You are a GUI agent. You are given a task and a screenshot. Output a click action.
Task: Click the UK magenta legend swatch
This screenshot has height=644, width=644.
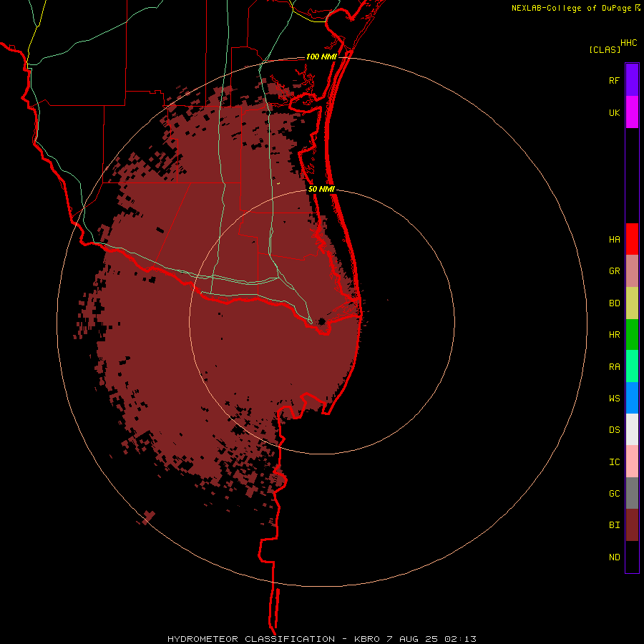pyautogui.click(x=632, y=112)
